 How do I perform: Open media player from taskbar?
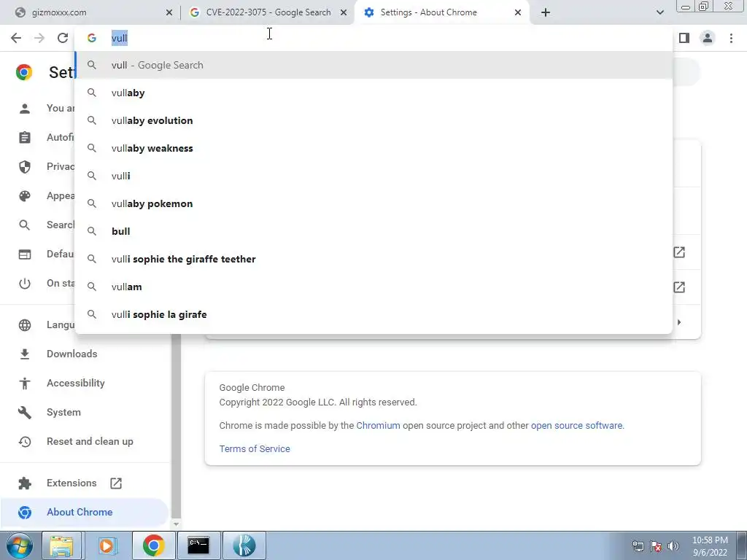(x=107, y=545)
